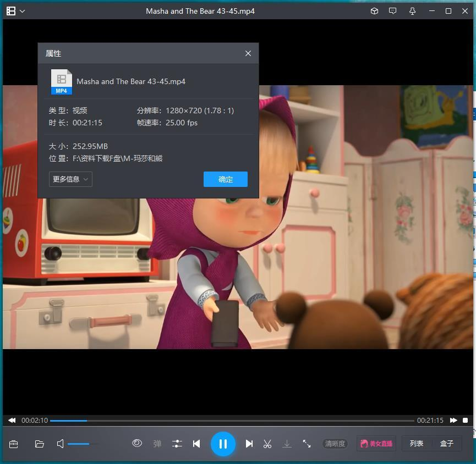The image size is (476, 464).
Task: Toggle the pin-on-top icon in title bar
Action: pyautogui.click(x=412, y=11)
